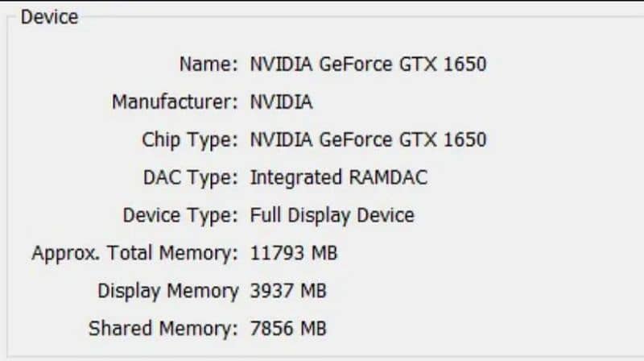This screenshot has height=361, width=644.
Task: Click the 'MB' unit after 7856
Action: [x=313, y=328]
